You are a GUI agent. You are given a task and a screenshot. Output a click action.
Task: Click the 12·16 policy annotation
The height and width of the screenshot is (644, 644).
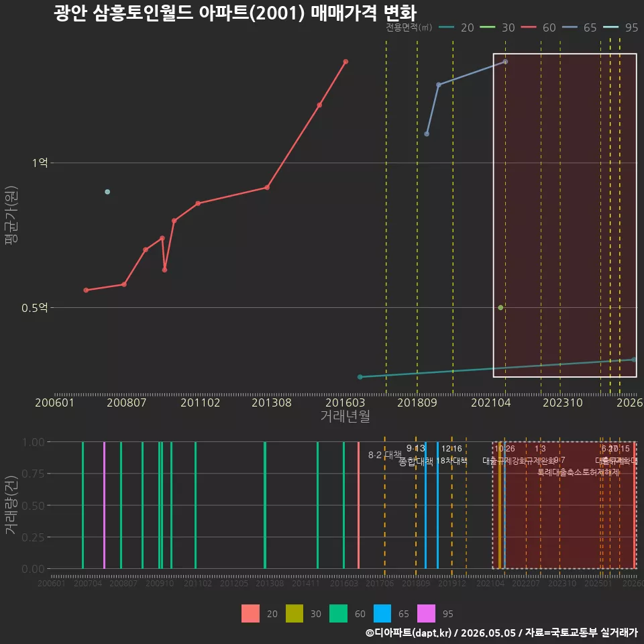(451, 449)
